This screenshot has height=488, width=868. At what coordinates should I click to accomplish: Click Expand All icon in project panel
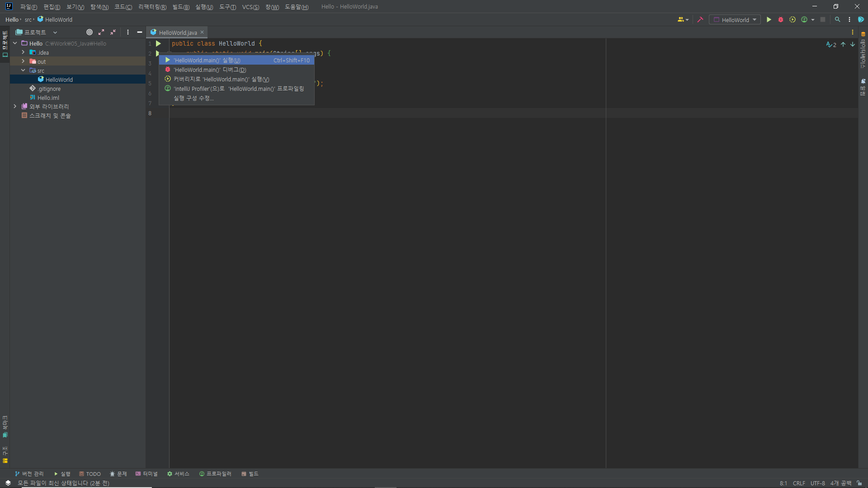[x=101, y=32]
